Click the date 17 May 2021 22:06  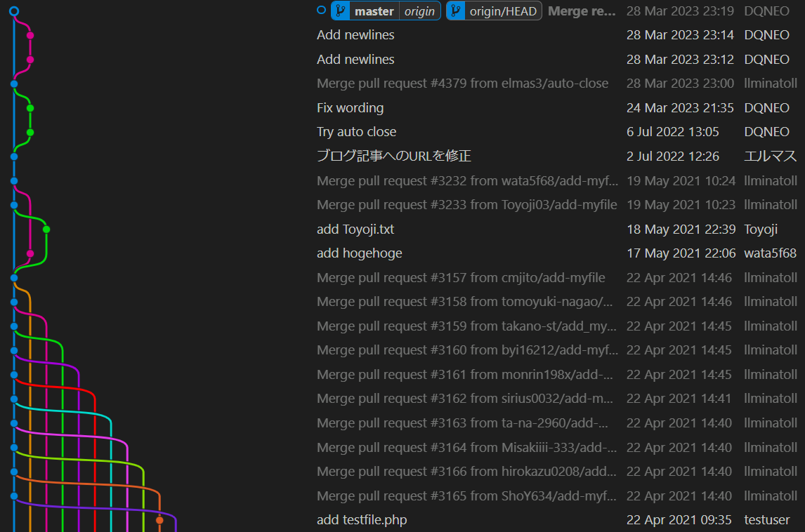click(681, 253)
